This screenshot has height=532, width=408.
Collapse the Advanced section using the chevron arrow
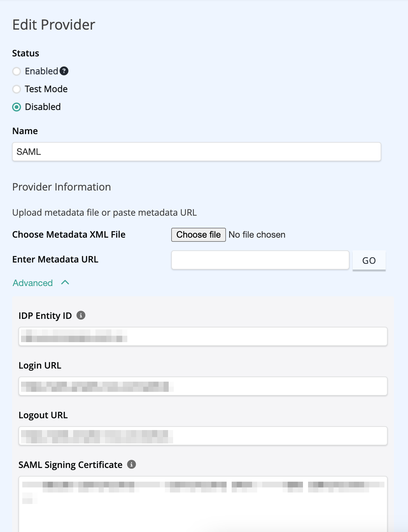(65, 283)
